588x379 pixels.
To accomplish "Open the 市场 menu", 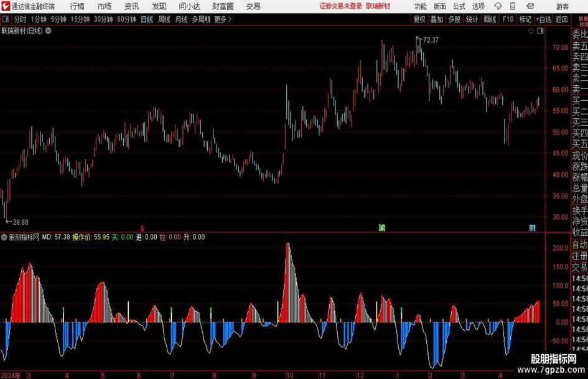I will 105,6.
